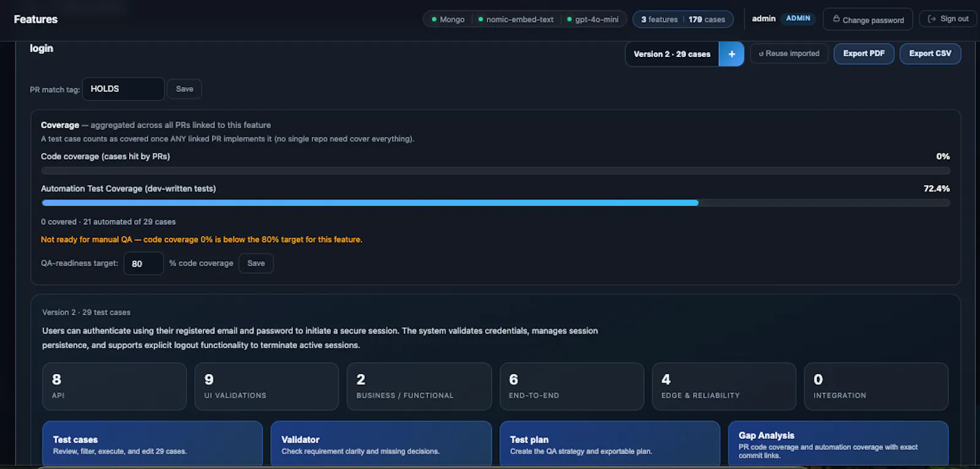Save the PR match tag
The height and width of the screenshot is (469, 980).
coord(184,89)
